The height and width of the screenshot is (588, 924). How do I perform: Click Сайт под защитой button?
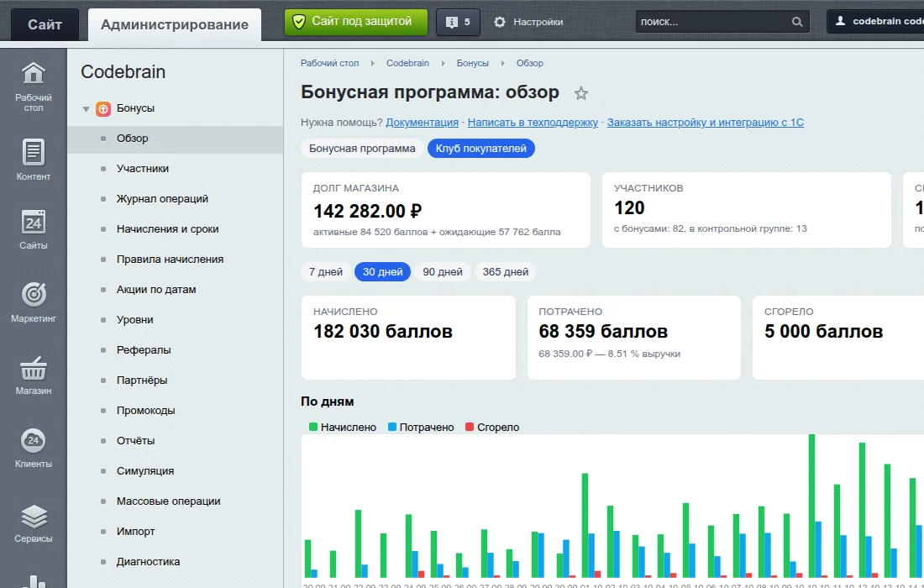click(356, 22)
